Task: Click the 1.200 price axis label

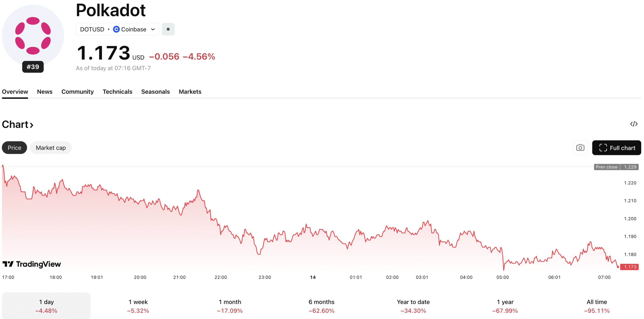Action: [x=630, y=219]
